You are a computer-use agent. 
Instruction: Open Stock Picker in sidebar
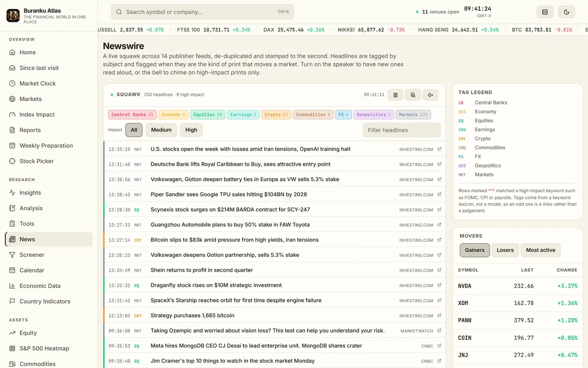click(x=49, y=161)
